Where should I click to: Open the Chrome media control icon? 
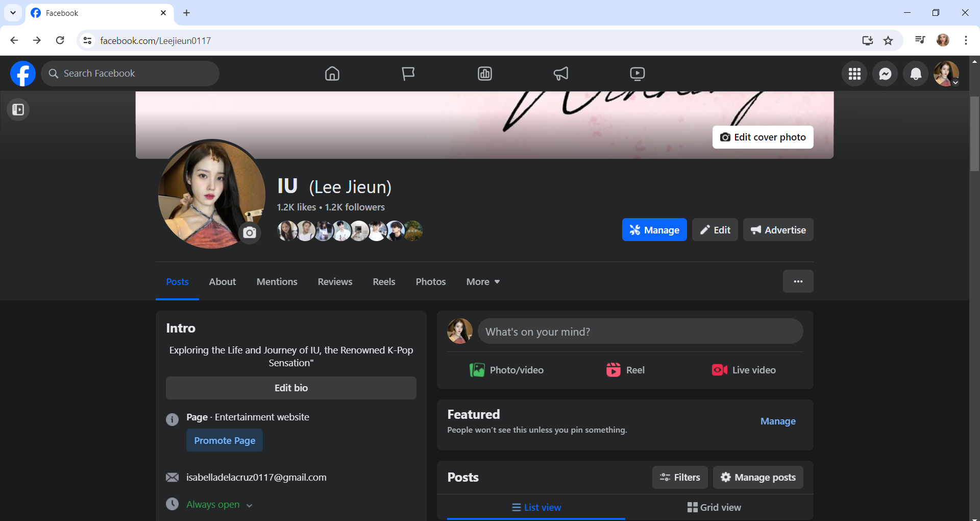coord(920,40)
